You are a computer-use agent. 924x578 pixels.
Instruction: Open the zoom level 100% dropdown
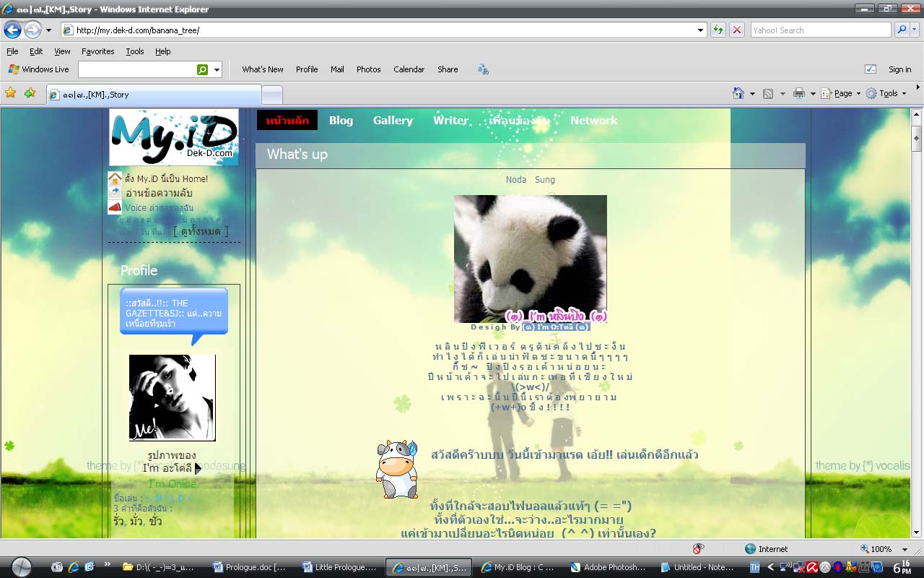(x=905, y=549)
